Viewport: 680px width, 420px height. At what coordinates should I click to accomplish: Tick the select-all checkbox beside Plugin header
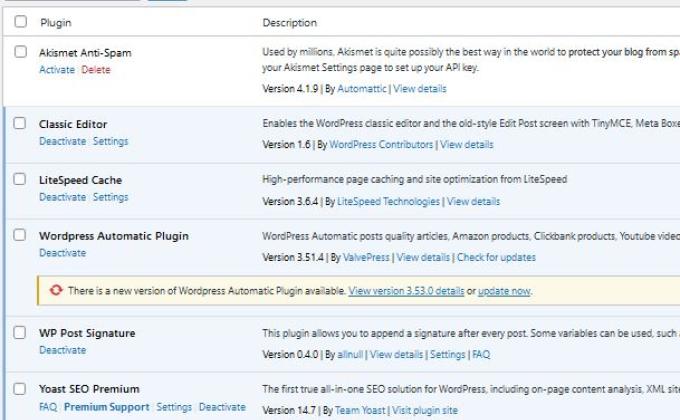point(20,21)
